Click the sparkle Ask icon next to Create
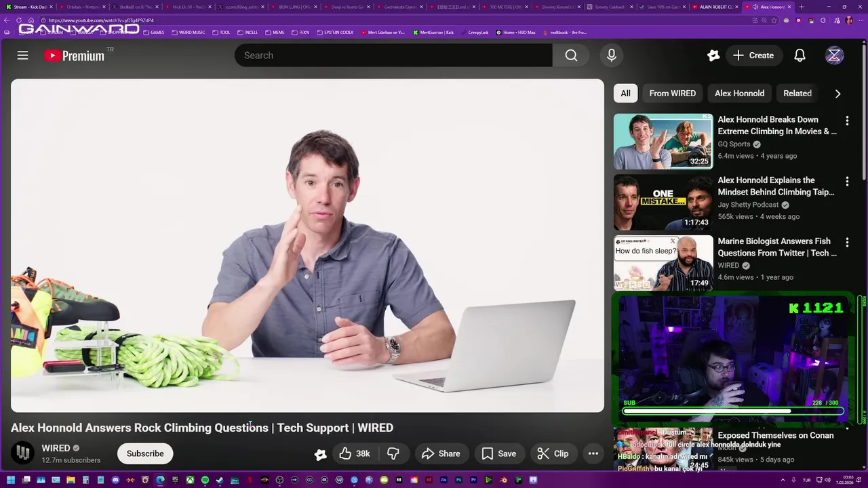868x488 pixels. pos(713,56)
